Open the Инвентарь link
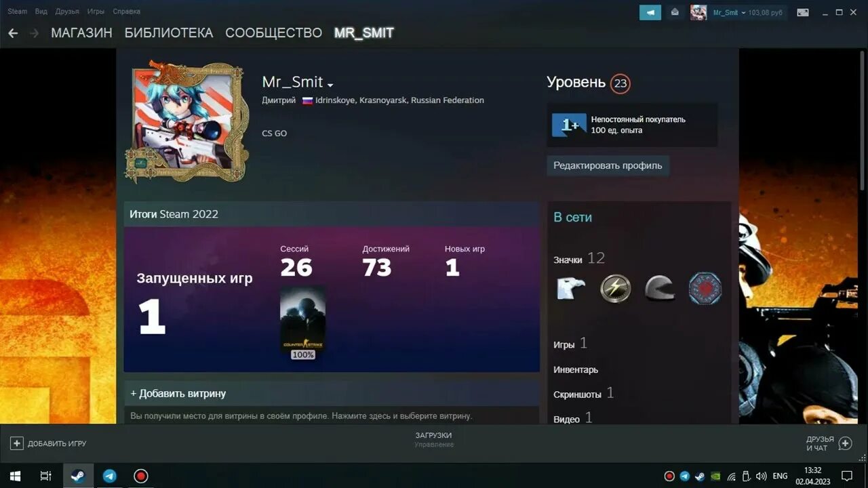868x488 pixels. [x=576, y=369]
